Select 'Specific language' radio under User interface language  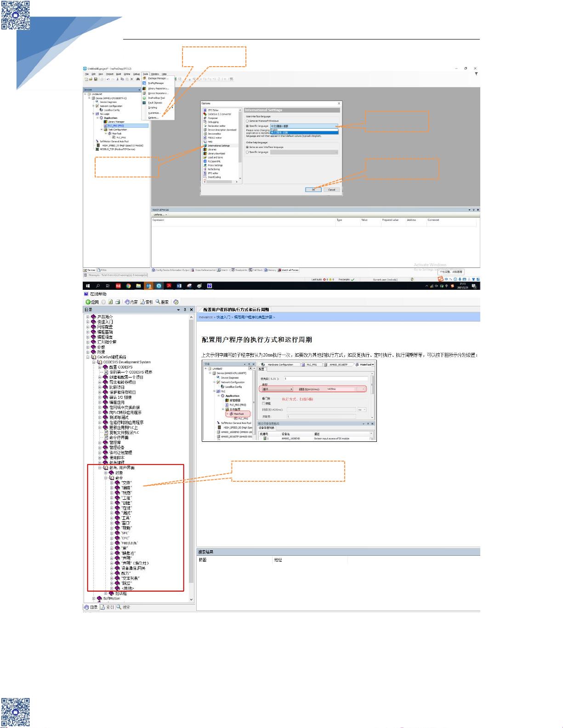(x=247, y=125)
